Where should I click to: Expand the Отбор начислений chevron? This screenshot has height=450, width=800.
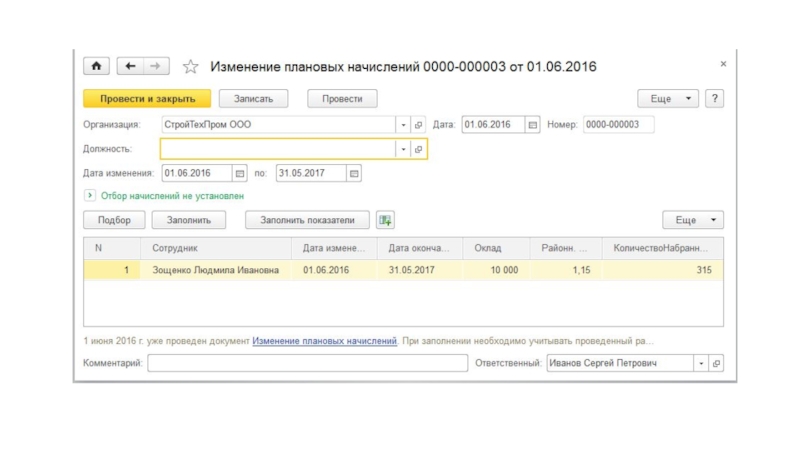tap(90, 195)
